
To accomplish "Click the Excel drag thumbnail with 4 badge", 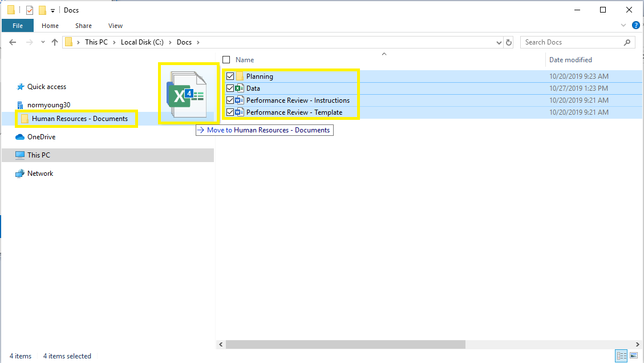I will click(188, 94).
